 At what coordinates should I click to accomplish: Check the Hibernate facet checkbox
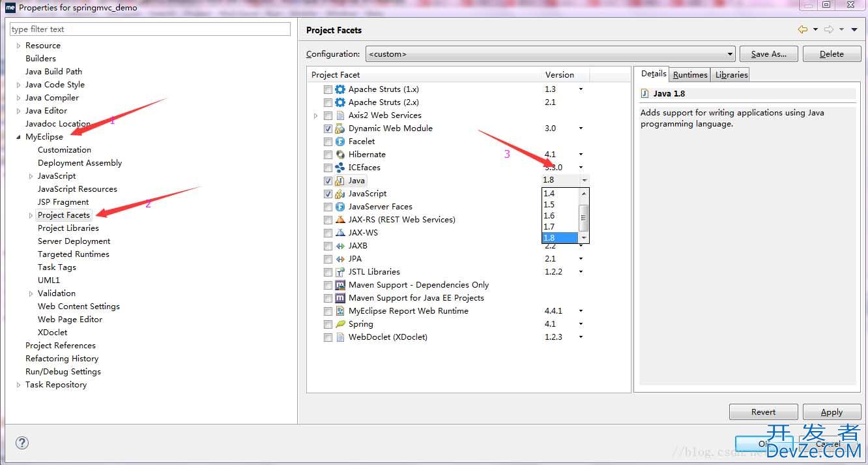(328, 155)
